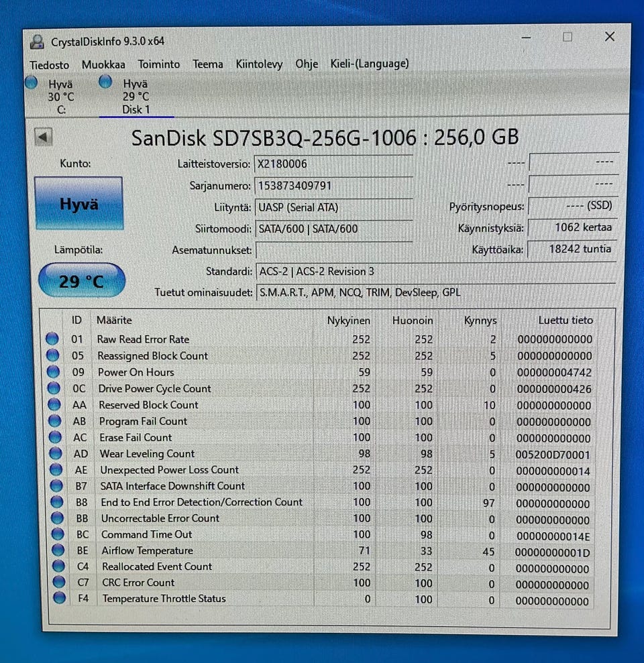Image resolution: width=644 pixels, height=663 pixels.
Task: Open the Ohje menu
Action: coord(307,64)
